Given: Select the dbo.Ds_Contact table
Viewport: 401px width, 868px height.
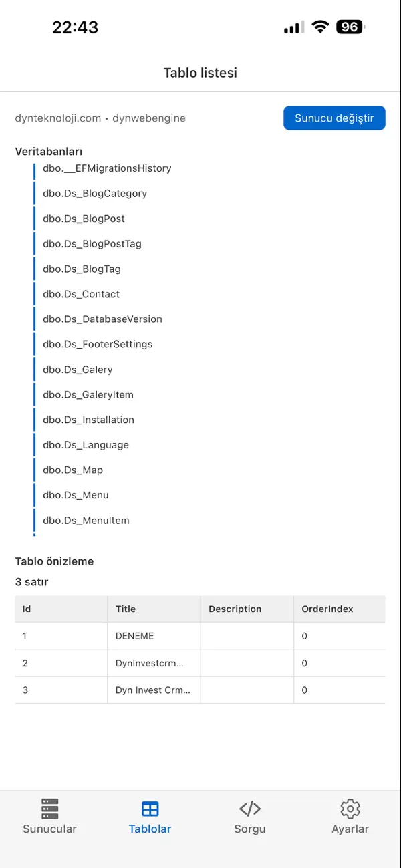Looking at the screenshot, I should point(81,294).
